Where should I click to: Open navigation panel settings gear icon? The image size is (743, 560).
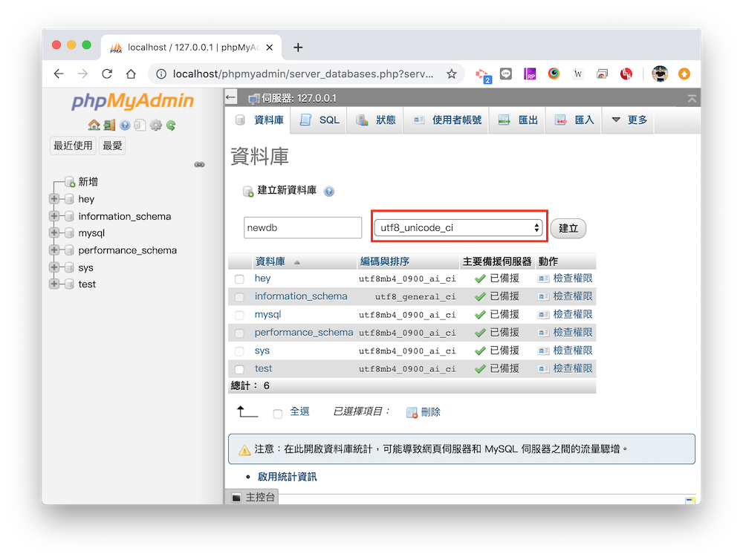coord(155,125)
